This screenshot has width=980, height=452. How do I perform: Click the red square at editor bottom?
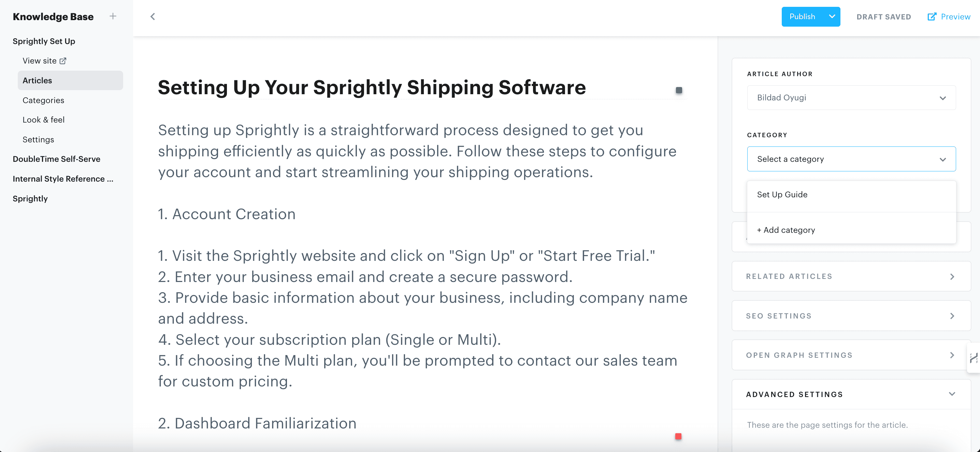pyautogui.click(x=678, y=436)
